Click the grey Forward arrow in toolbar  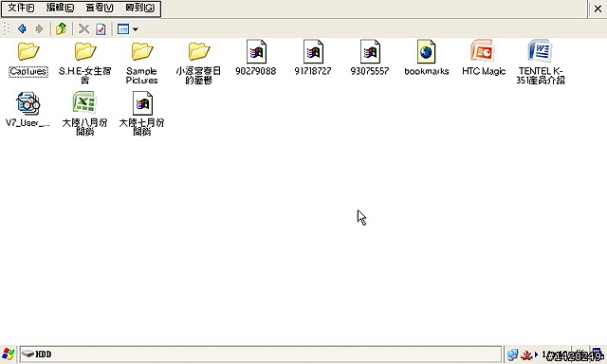(x=39, y=28)
